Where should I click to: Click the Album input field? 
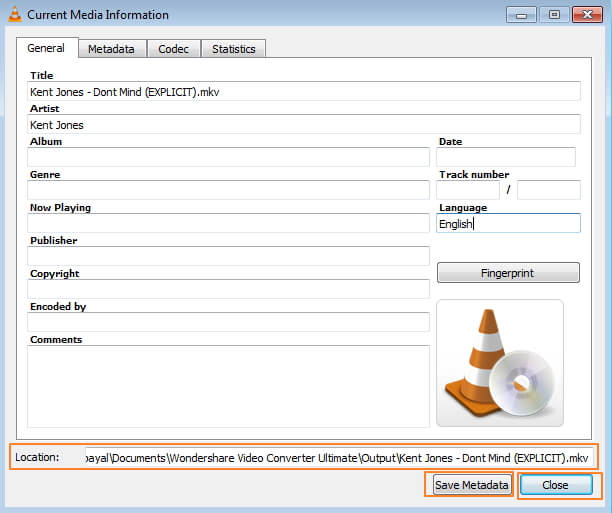coord(228,157)
